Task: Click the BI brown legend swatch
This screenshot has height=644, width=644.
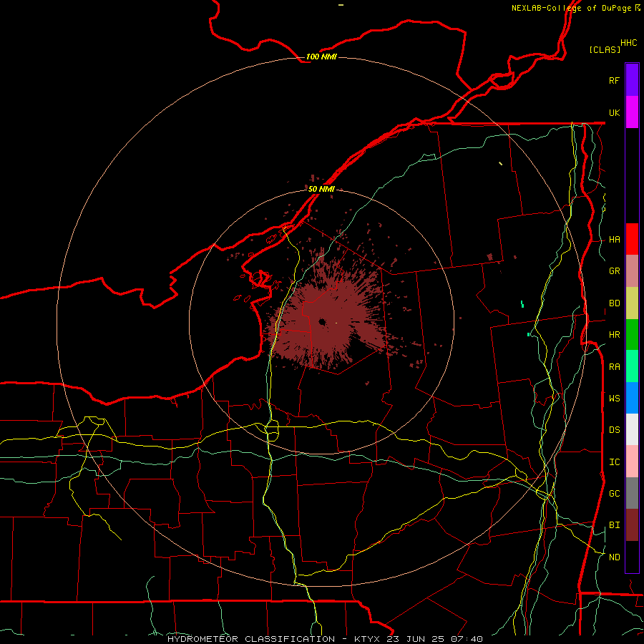Action: click(x=632, y=525)
